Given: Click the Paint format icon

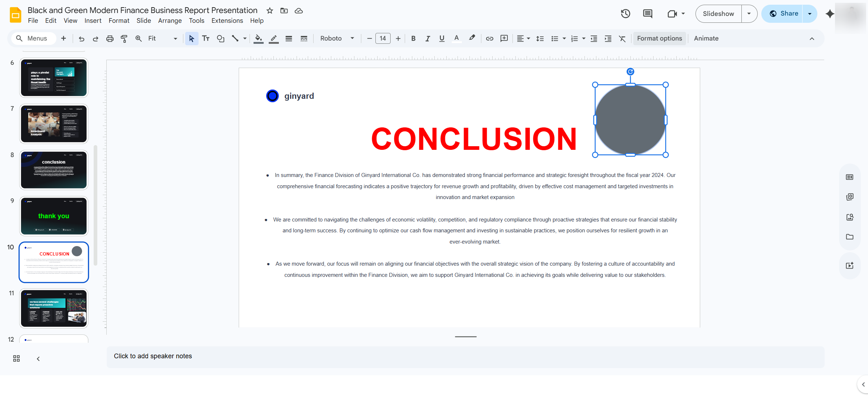Looking at the screenshot, I should pyautogui.click(x=124, y=38).
